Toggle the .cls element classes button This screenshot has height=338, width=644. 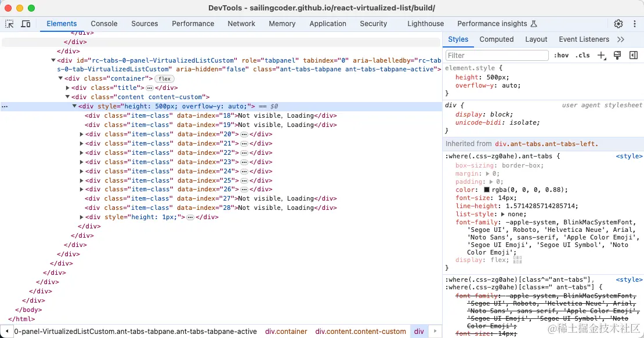point(583,56)
